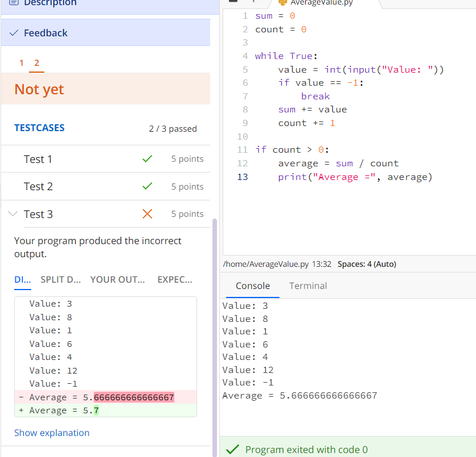The width and height of the screenshot is (476, 457).
Task: Show the YOUR OUTPUT tab
Action: coord(117,279)
